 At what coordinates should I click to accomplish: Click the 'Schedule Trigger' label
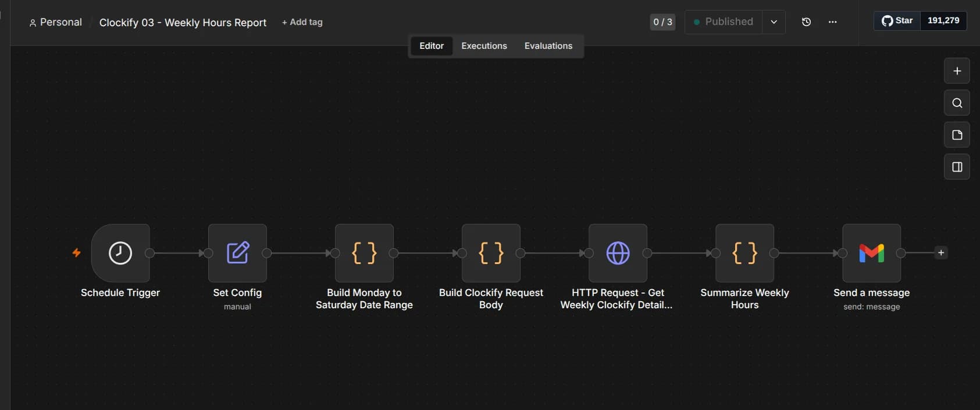click(120, 293)
